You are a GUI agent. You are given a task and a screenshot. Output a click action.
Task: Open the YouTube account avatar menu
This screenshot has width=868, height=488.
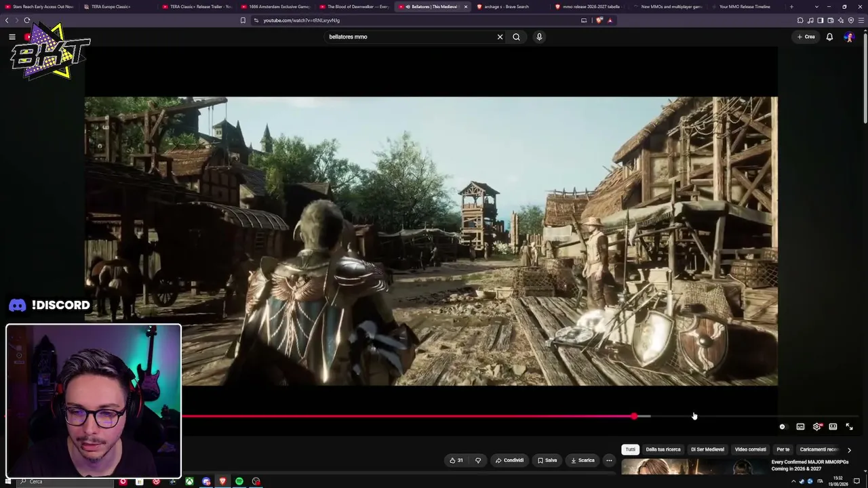[x=848, y=37]
